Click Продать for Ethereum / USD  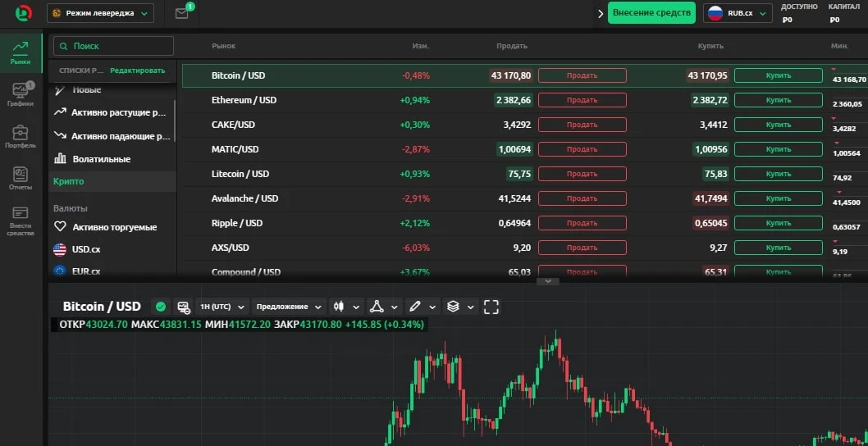582,100
